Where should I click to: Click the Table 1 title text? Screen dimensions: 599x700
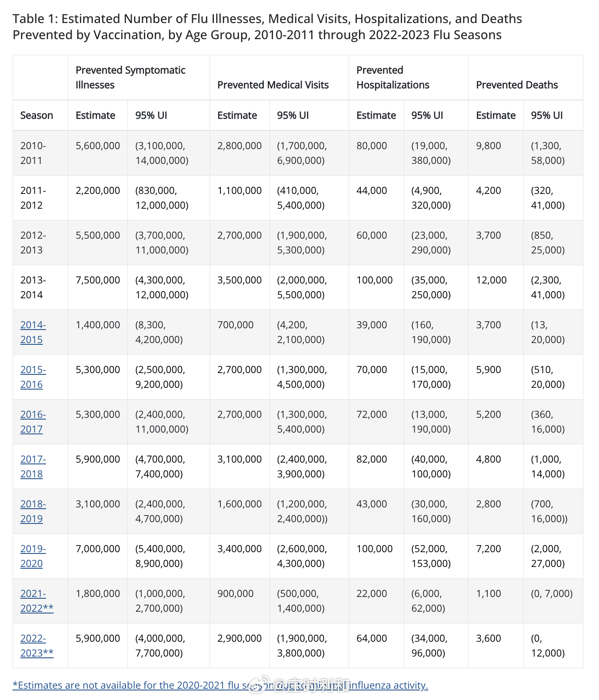pyautogui.click(x=267, y=27)
